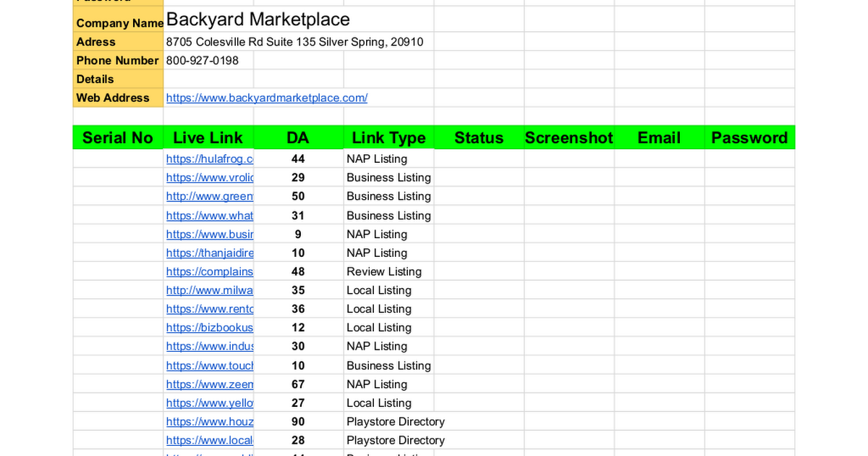Viewport: 868px width, 456px height.
Task: Open the bizbookus live link
Action: 210,328
